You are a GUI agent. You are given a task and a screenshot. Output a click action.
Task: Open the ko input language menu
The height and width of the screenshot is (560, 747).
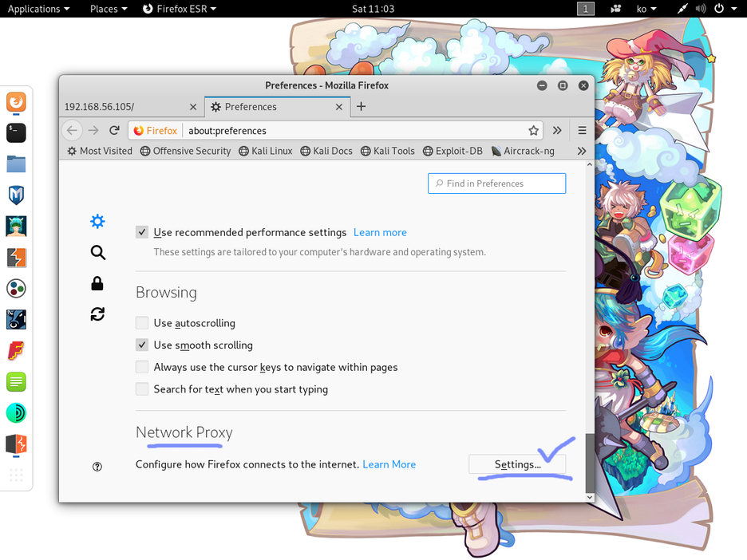[646, 9]
